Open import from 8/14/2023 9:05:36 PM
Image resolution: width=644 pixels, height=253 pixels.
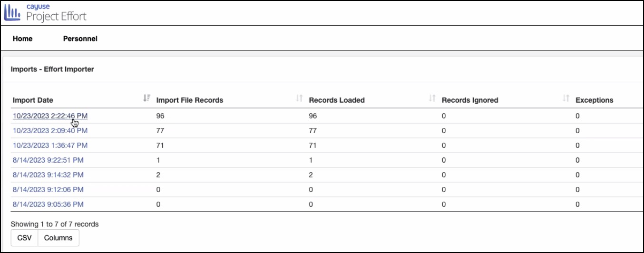click(x=48, y=204)
